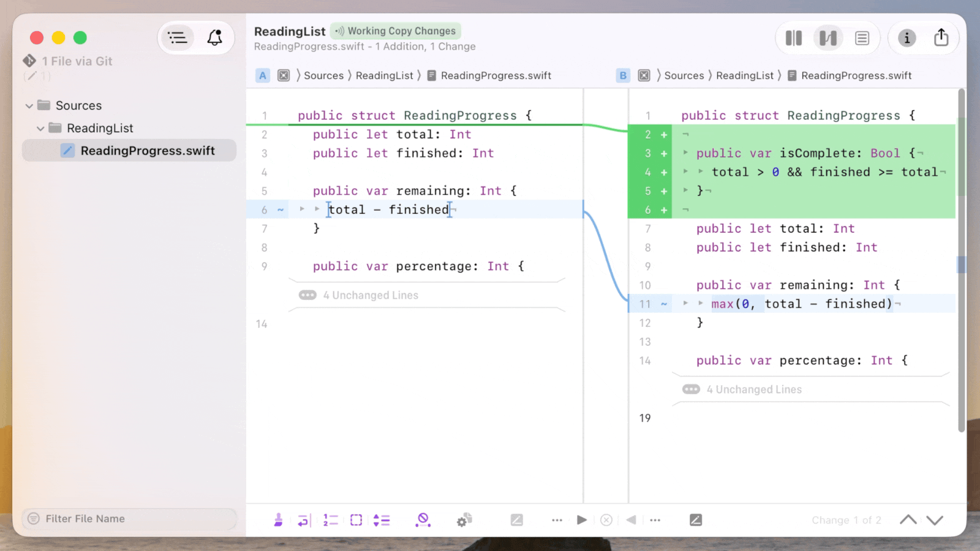Click the plus marker on line 2
The image size is (980, 551).
(664, 134)
